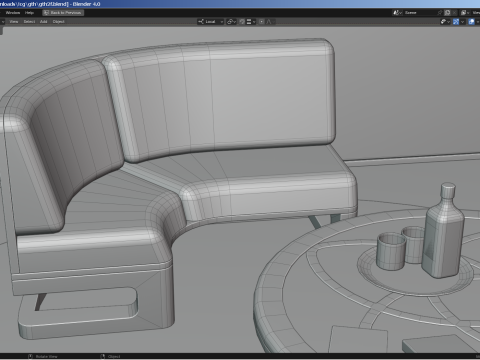Open the scene browse dropdown icon
The image size is (480, 360).
[397, 13]
